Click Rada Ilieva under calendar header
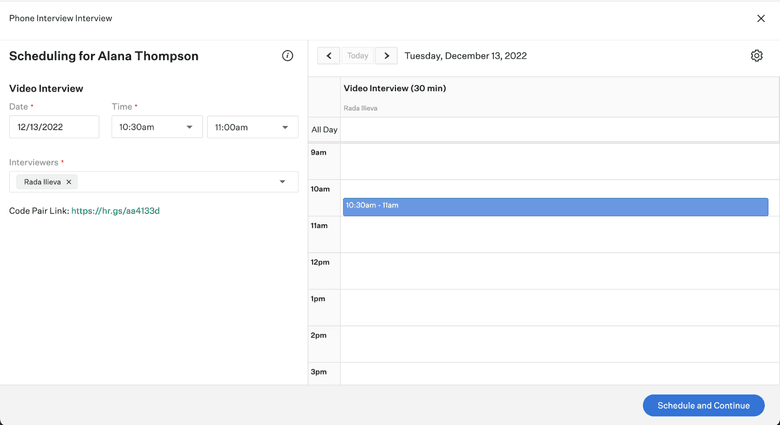 [x=360, y=108]
